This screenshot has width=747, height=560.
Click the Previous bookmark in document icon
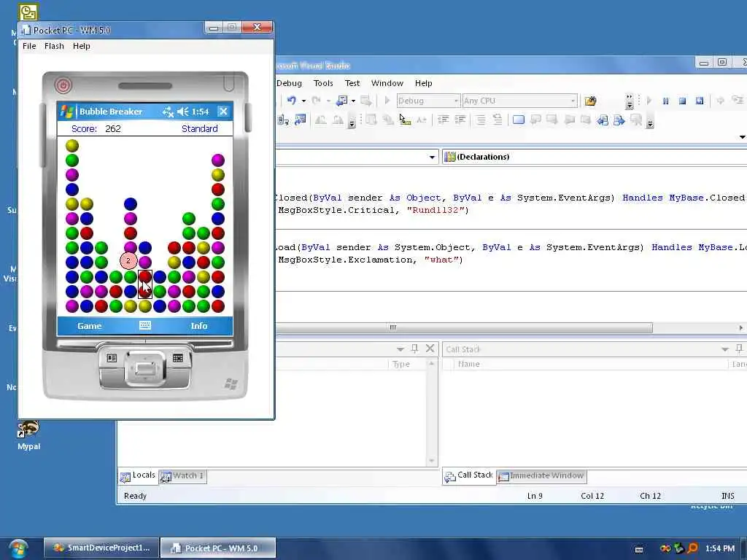click(603, 120)
